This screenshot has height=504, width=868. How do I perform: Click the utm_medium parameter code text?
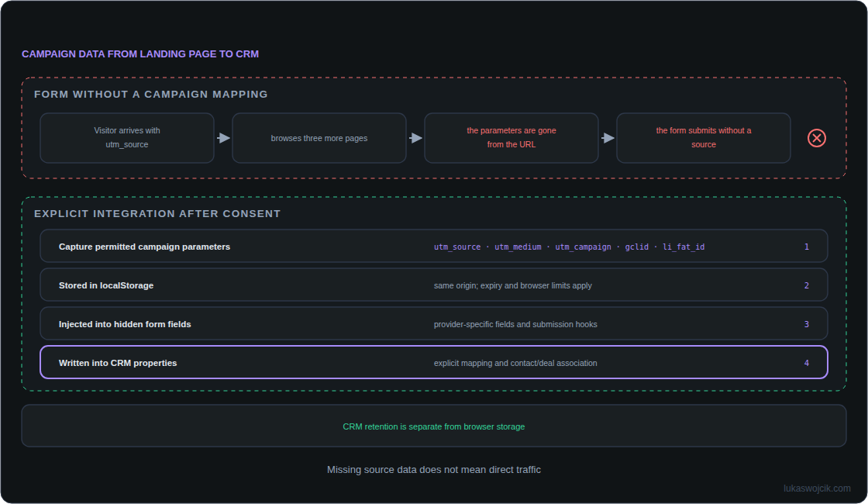point(518,247)
